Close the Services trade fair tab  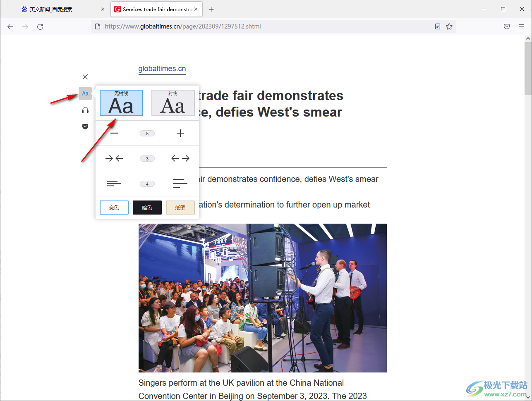tap(196, 9)
